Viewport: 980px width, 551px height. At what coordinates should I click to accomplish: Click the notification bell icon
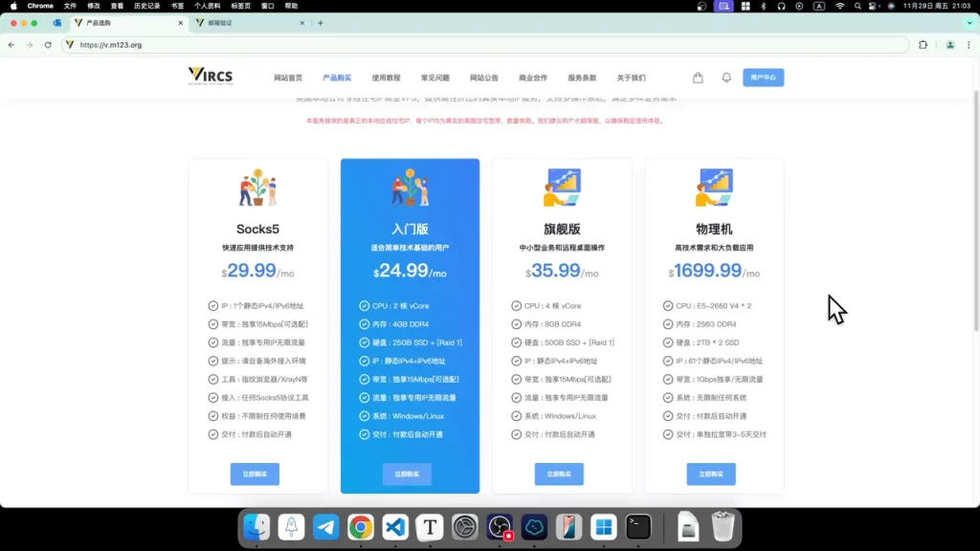click(x=726, y=77)
